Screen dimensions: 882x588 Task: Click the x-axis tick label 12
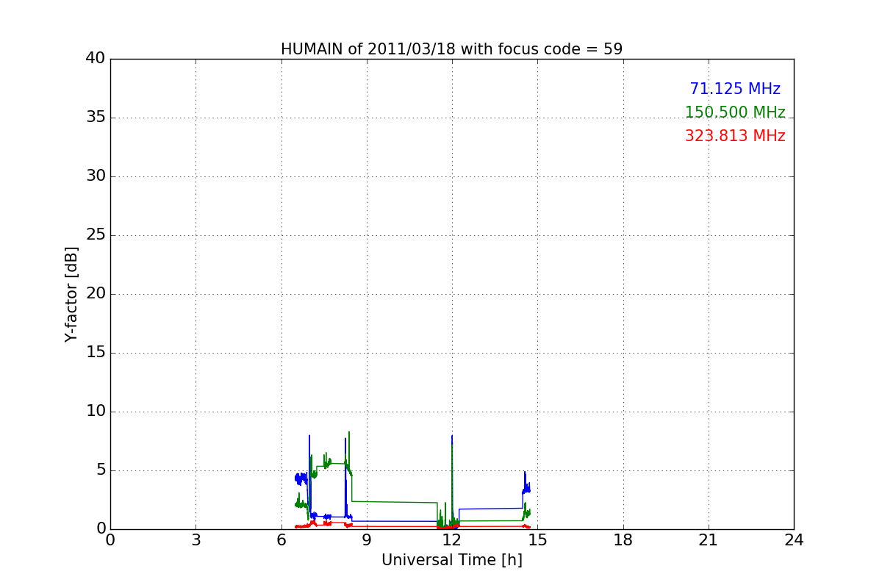[x=452, y=540]
